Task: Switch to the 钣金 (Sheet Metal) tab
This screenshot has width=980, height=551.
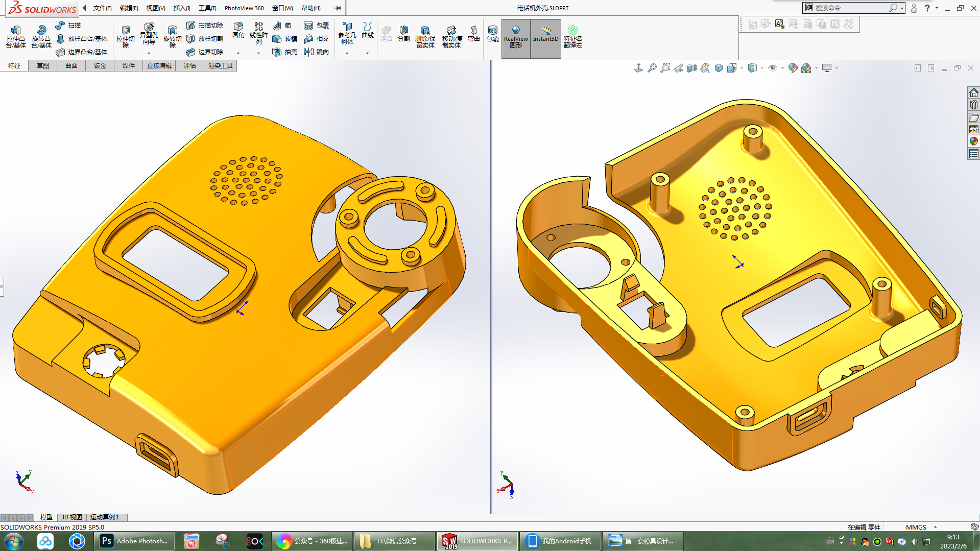Action: click(100, 66)
